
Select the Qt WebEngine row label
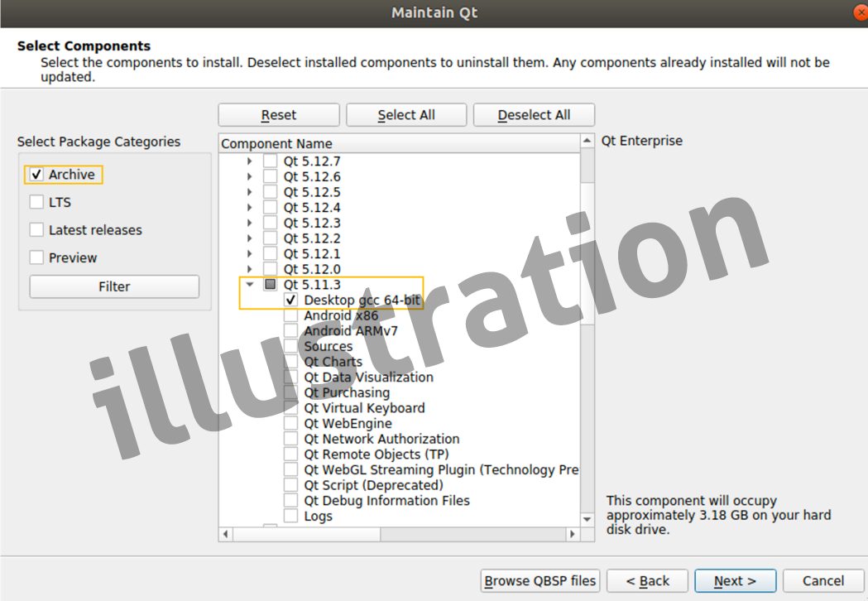[348, 424]
